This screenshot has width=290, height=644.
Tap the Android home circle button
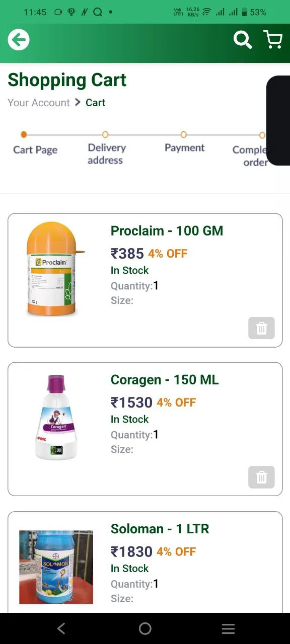coord(145,628)
